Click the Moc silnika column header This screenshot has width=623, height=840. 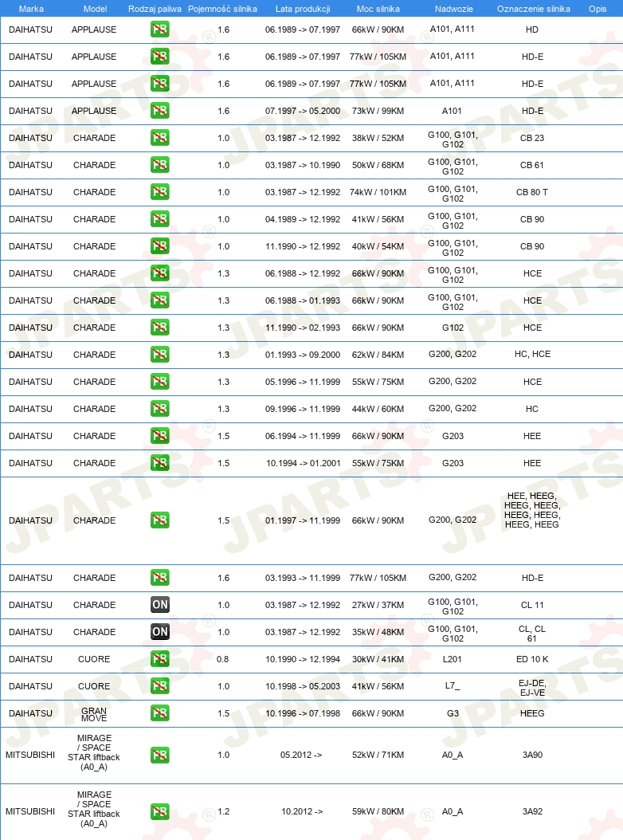378,9
